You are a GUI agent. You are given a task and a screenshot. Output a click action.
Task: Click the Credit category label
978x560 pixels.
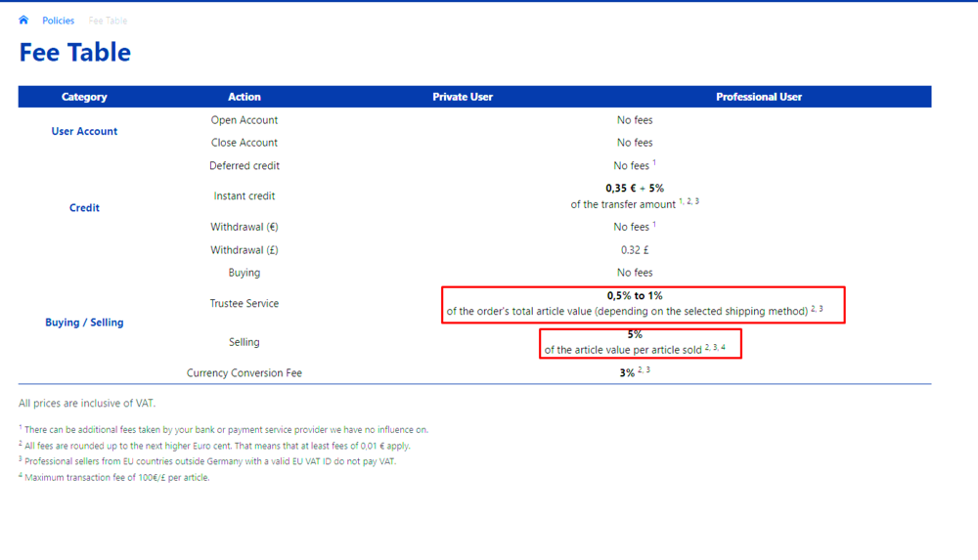(x=84, y=207)
